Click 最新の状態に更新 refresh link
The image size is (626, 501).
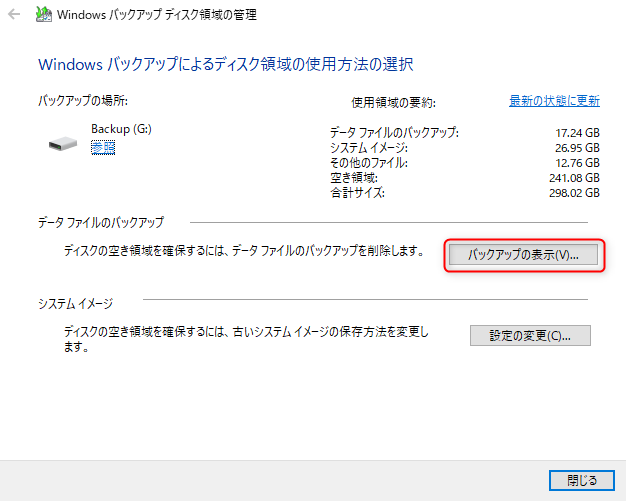[554, 101]
